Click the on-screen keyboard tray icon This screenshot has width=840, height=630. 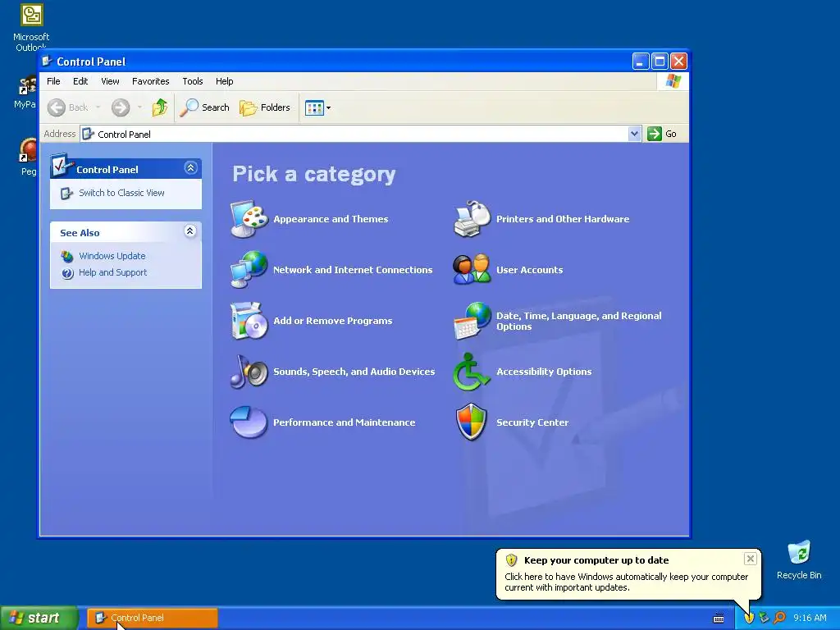(x=719, y=619)
